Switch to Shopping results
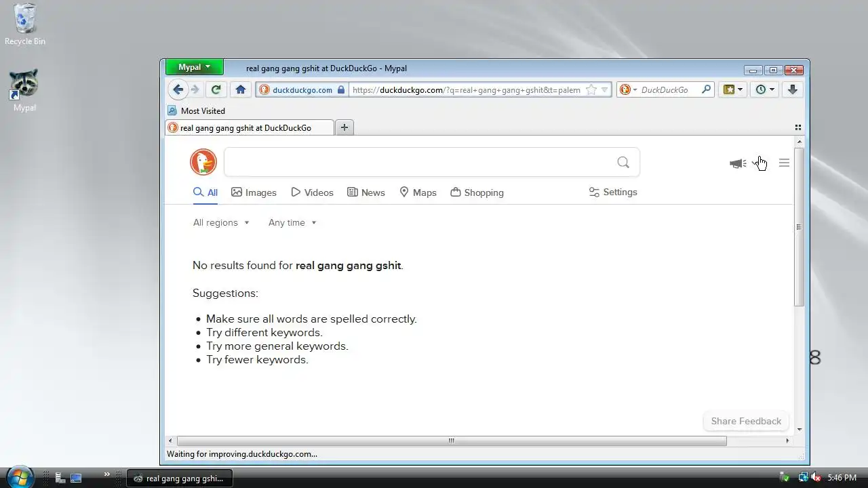Viewport: 868px width, 488px height. [477, 192]
